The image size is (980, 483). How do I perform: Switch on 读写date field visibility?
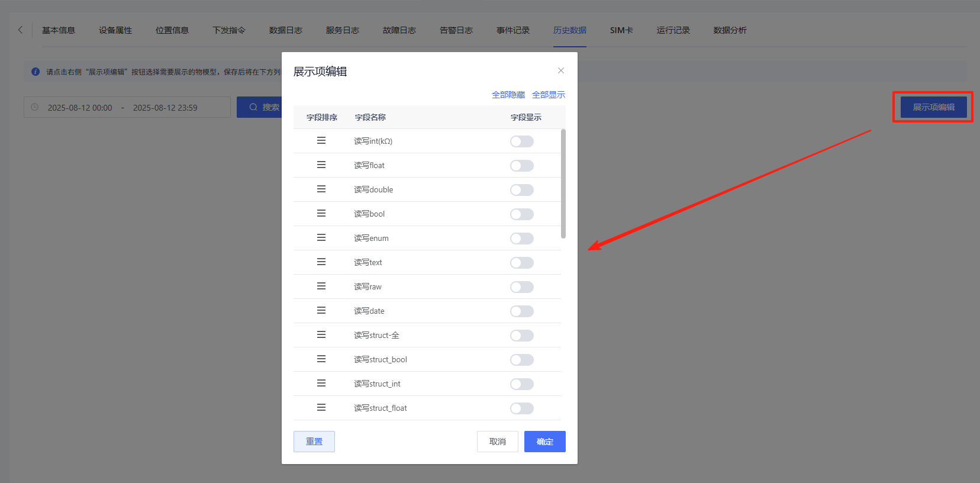[x=521, y=311]
